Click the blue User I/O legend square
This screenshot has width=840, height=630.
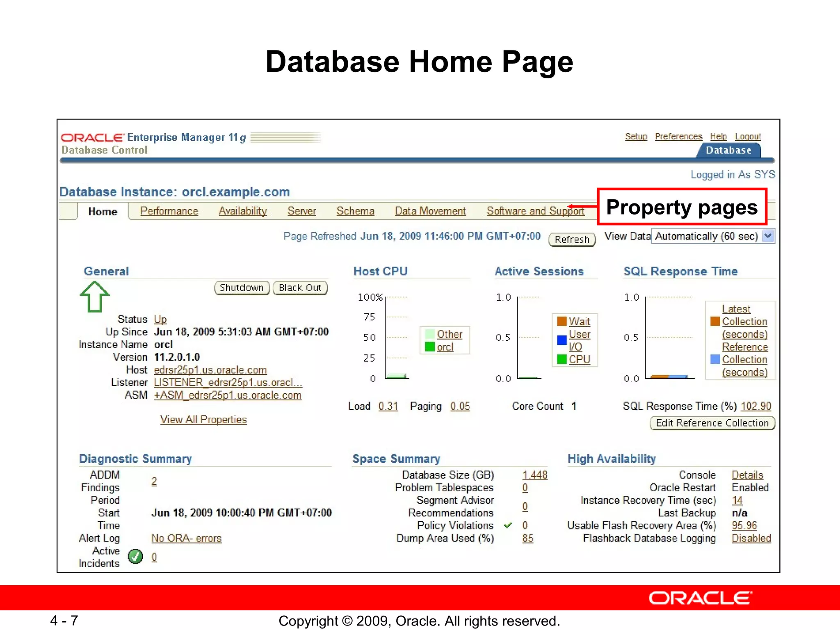pos(562,340)
